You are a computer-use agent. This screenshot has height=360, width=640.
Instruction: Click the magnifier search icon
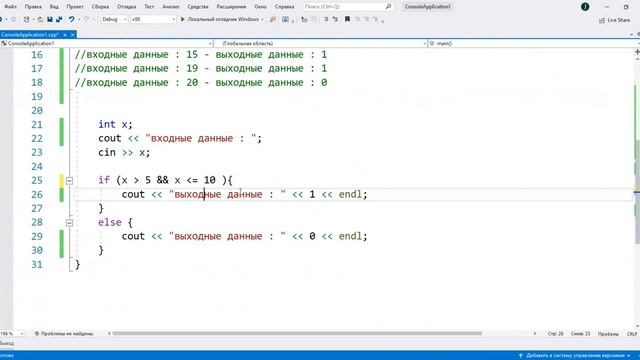(x=388, y=7)
